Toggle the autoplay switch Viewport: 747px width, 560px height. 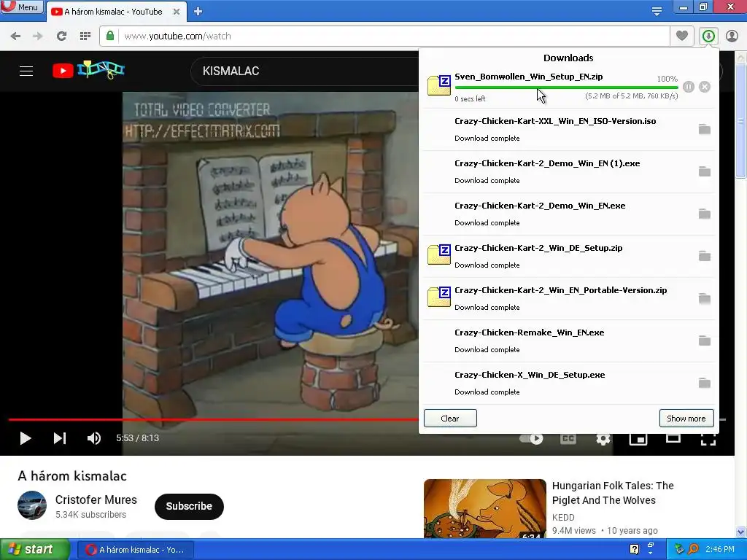click(531, 438)
